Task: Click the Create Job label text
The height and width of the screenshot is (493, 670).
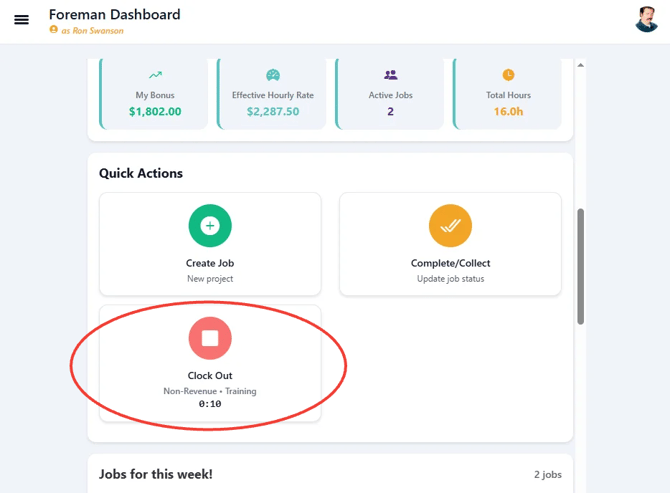Action: [210, 263]
